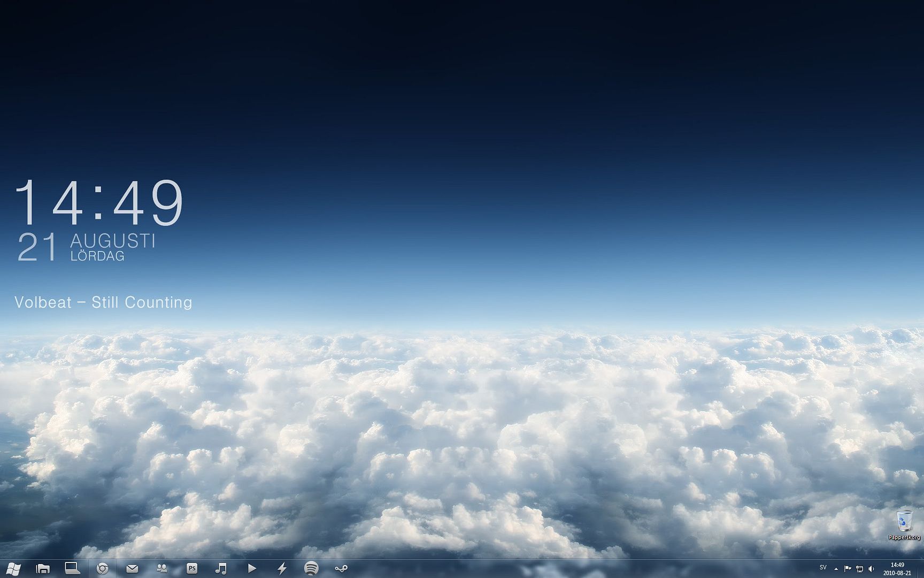
Task: Launch Google Chrome from the taskbar
Action: coord(102,568)
